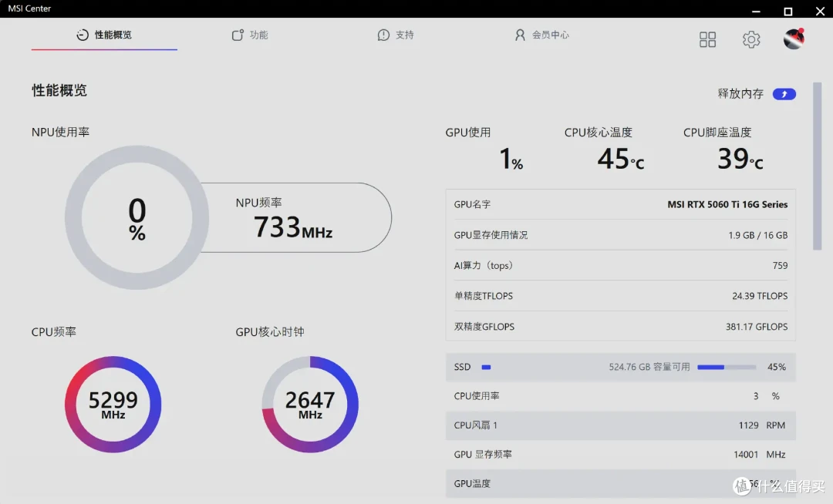Click the NPU使用率 ring gauge
The width and height of the screenshot is (833, 504).
(137, 217)
